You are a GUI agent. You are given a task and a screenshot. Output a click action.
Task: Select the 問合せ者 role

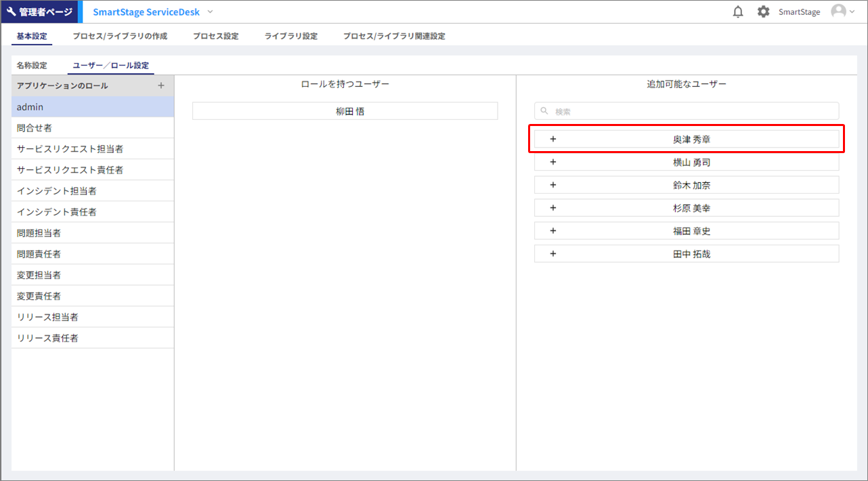(x=35, y=128)
